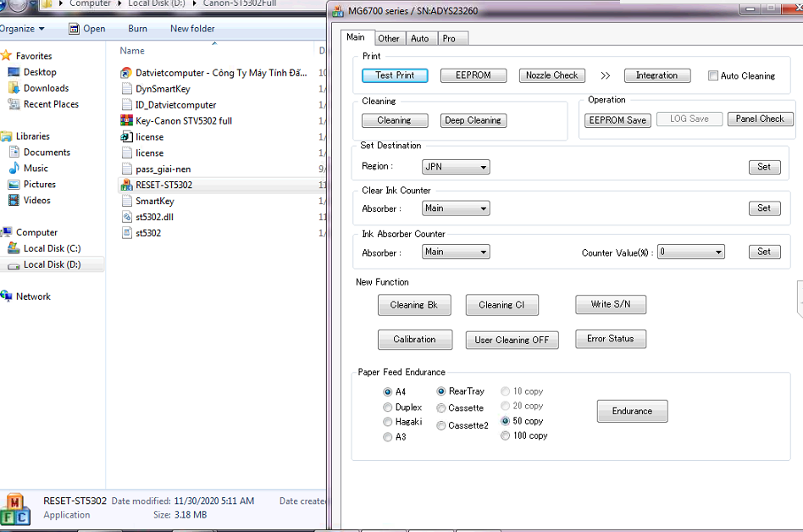The height and width of the screenshot is (532, 803).
Task: Open the Clear Ink Counter Absorber dropdown
Action: (456, 208)
